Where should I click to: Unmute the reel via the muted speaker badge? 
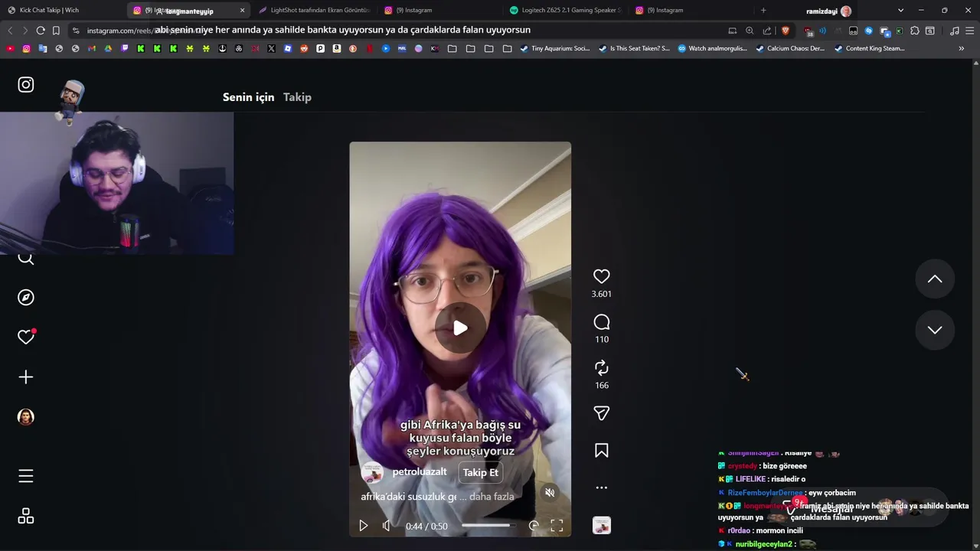click(x=550, y=493)
